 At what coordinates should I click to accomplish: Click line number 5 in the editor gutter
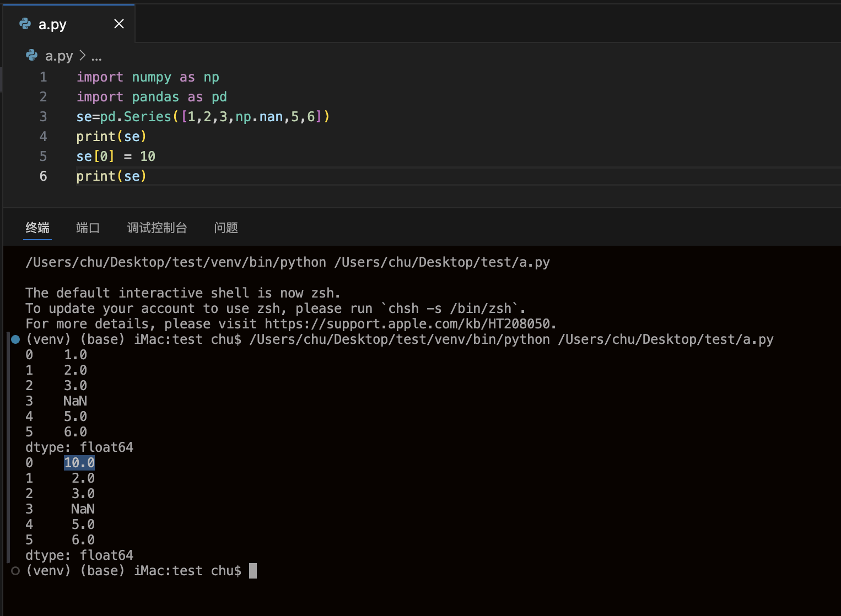[43, 156]
